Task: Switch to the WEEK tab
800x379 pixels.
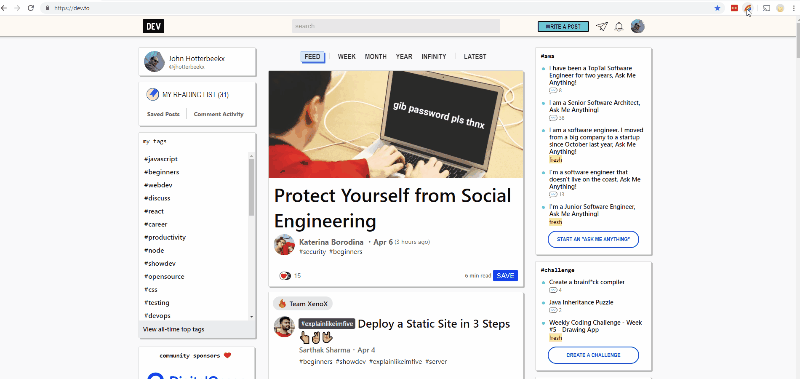Action: click(x=346, y=57)
